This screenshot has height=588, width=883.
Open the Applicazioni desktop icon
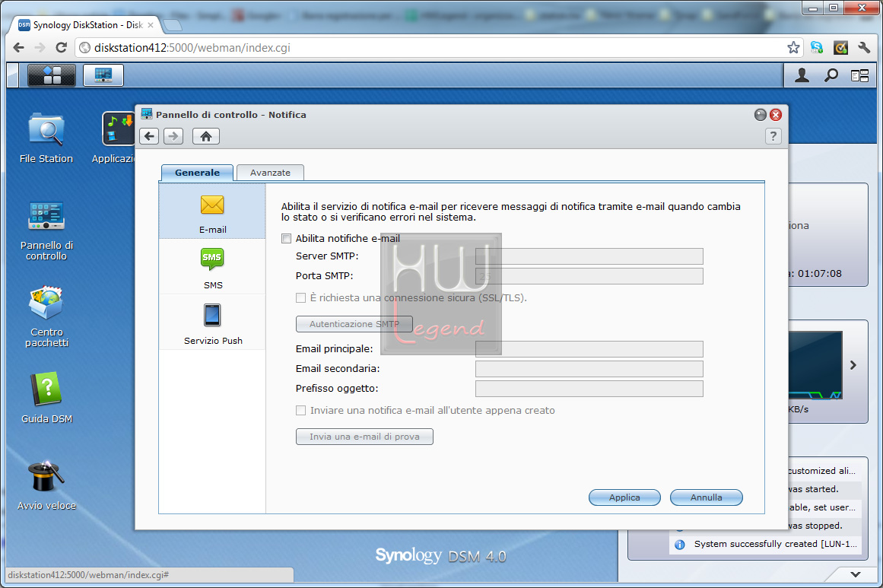pos(114,138)
